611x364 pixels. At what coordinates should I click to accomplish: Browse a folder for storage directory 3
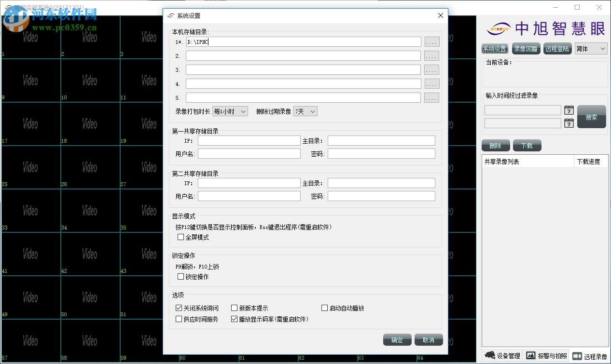(431, 69)
